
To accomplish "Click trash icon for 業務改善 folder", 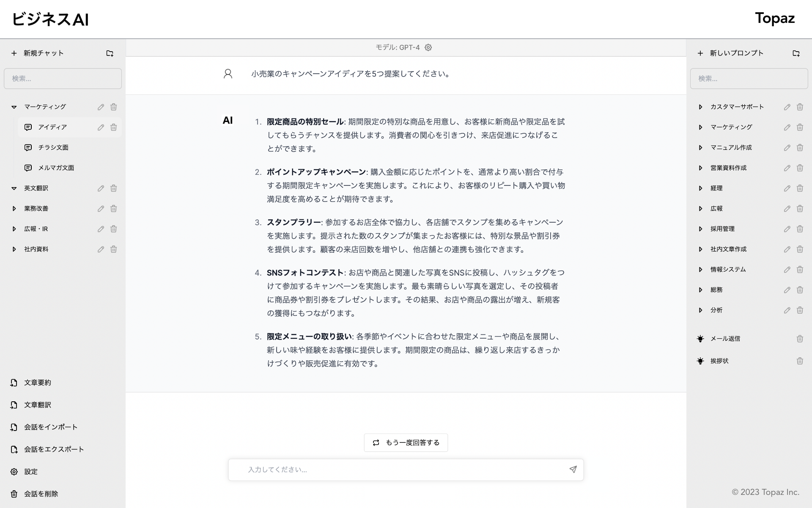I will pyautogui.click(x=113, y=209).
